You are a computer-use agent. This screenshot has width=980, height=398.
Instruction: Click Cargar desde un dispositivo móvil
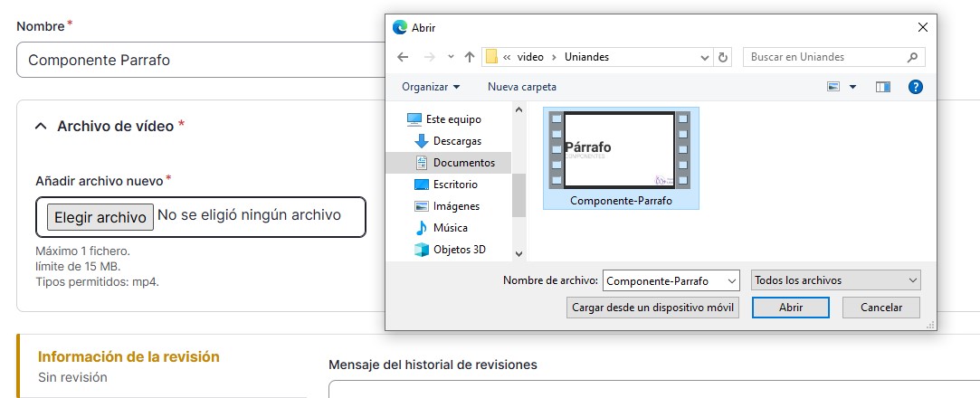pyautogui.click(x=653, y=308)
